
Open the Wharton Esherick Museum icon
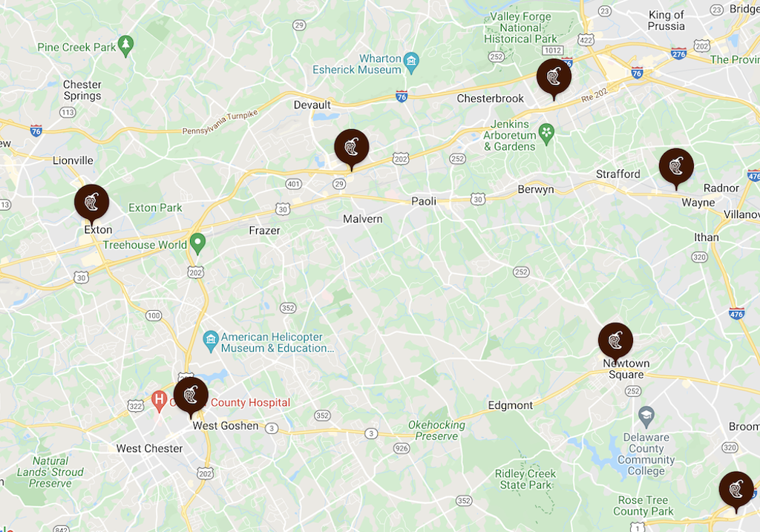(411, 63)
